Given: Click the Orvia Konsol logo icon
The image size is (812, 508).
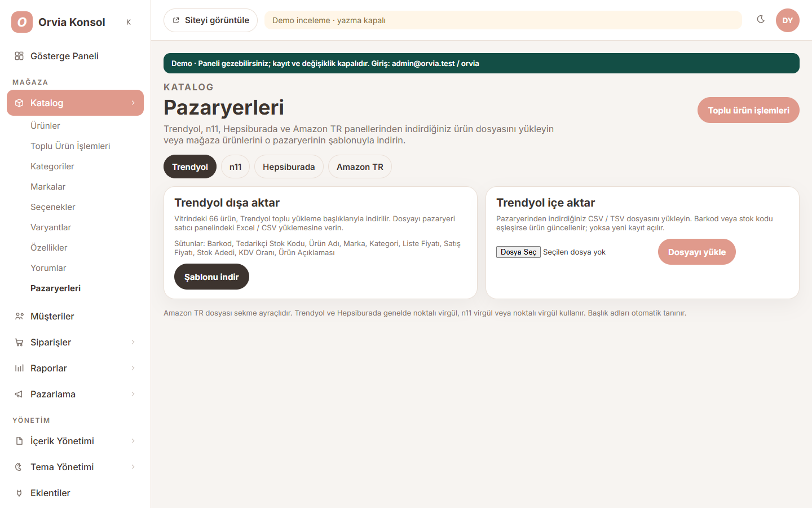Looking at the screenshot, I should click(x=22, y=22).
